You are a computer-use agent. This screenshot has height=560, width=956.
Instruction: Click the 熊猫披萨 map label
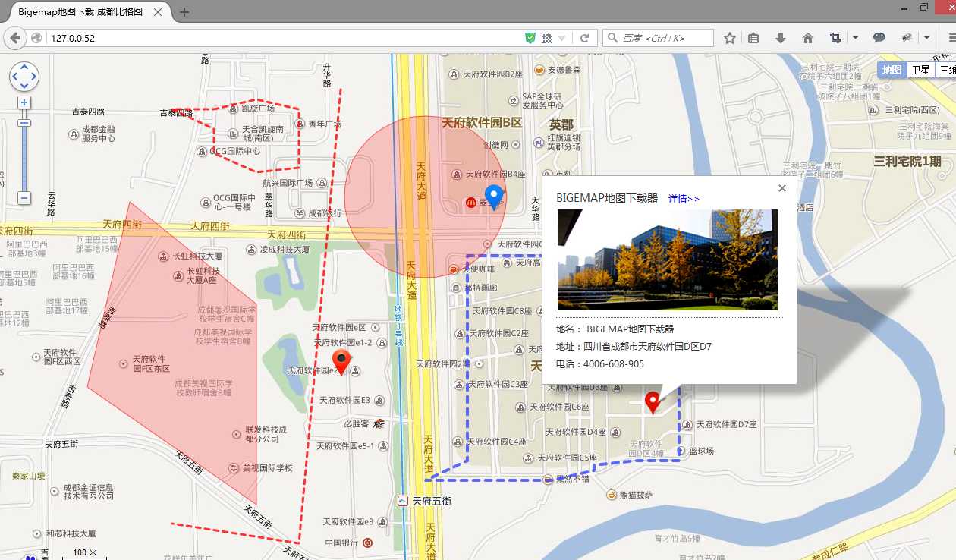(637, 495)
